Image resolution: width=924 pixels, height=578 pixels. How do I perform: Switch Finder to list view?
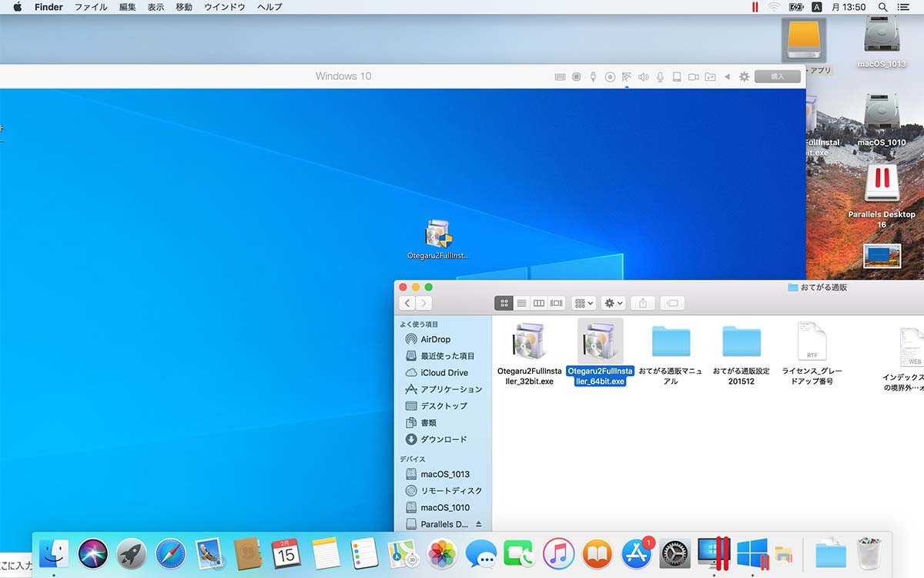[521, 304]
